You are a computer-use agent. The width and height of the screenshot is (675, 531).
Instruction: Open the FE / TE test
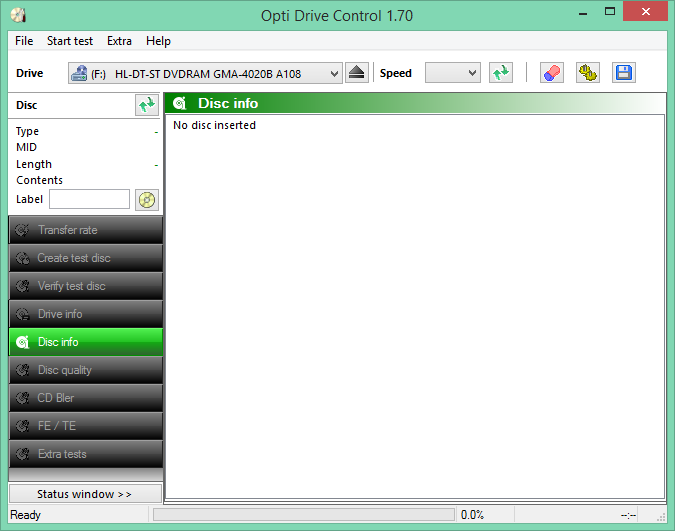86,426
